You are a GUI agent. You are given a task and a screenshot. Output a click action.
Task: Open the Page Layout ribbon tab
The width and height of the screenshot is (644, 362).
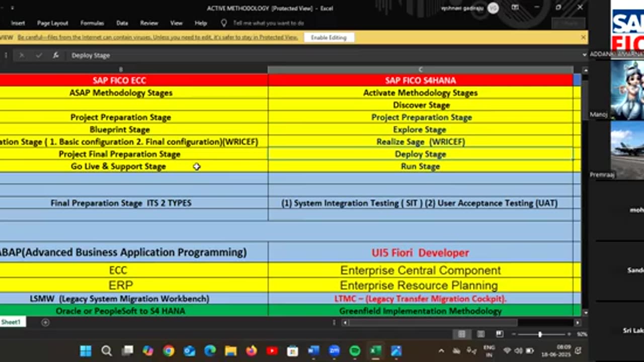point(52,23)
